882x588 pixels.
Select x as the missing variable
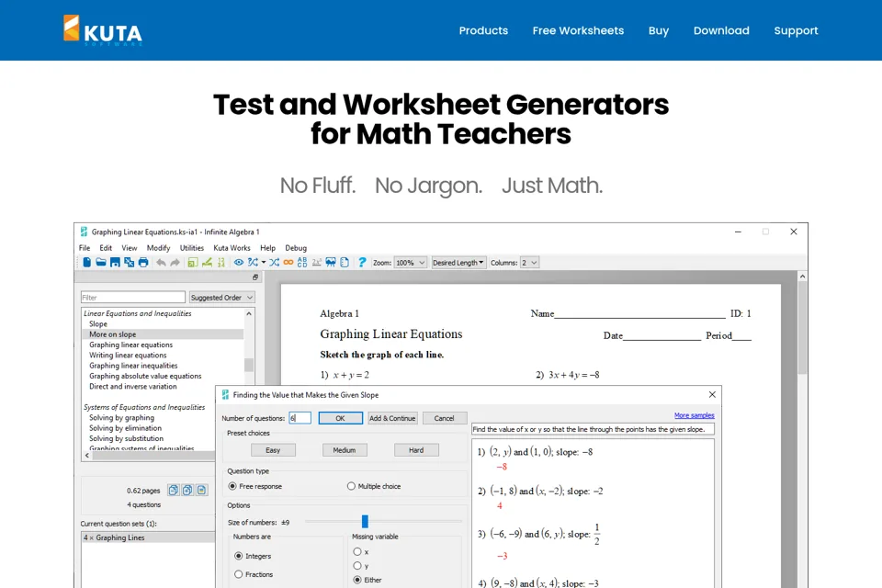pos(357,552)
